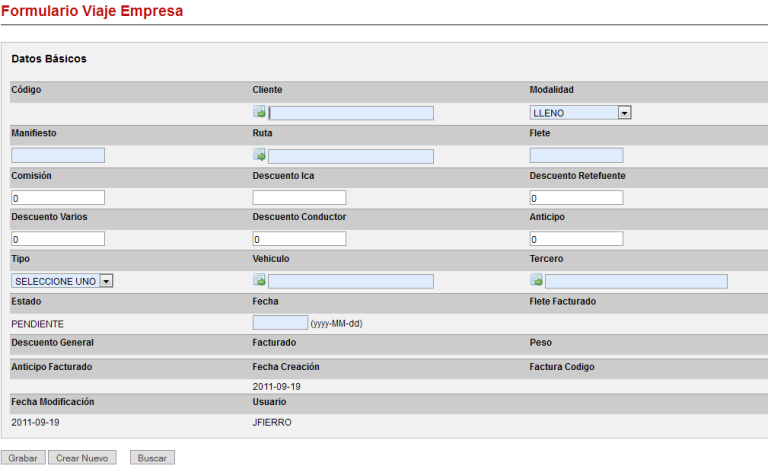The width and height of the screenshot is (768, 469).
Task: Click the Descuento Varios input box
Action: coord(58,239)
